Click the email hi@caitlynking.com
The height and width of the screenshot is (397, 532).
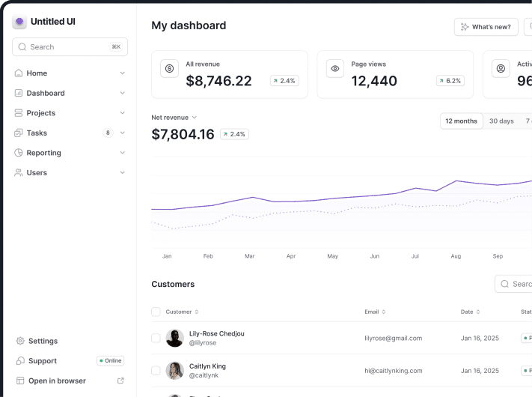coord(394,371)
